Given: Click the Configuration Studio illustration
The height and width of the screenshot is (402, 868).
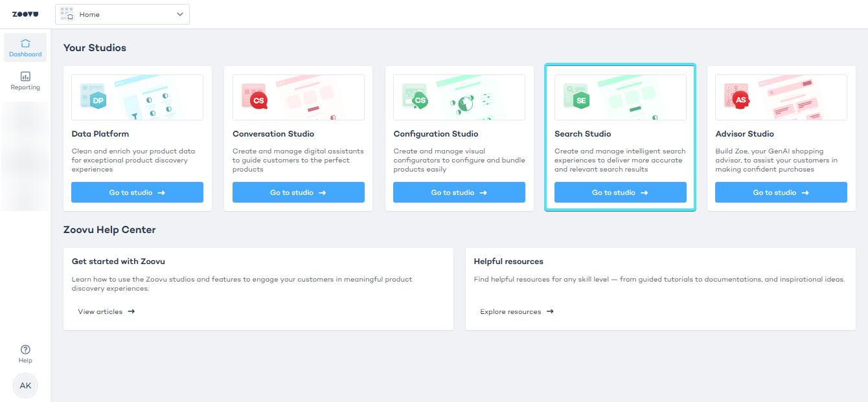Looking at the screenshot, I should (x=459, y=98).
